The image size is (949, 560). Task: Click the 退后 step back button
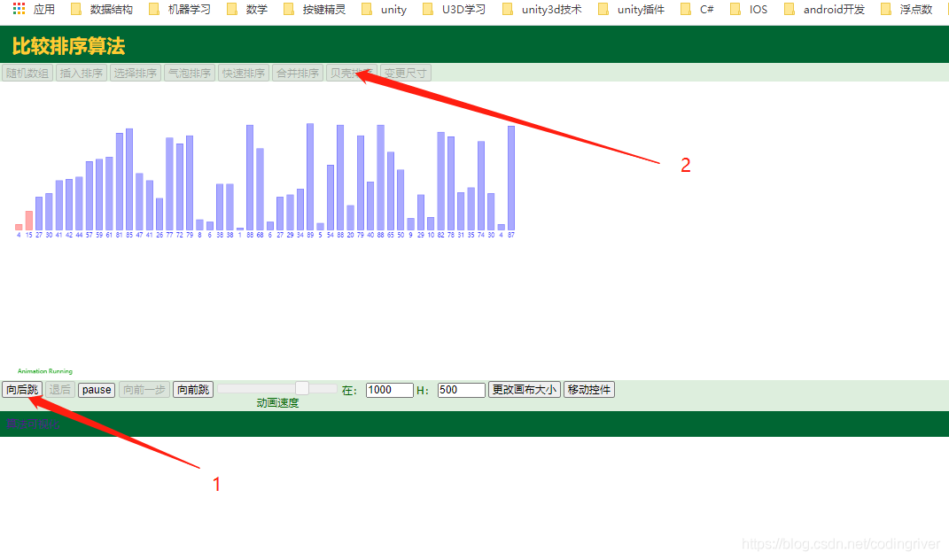[x=60, y=389]
